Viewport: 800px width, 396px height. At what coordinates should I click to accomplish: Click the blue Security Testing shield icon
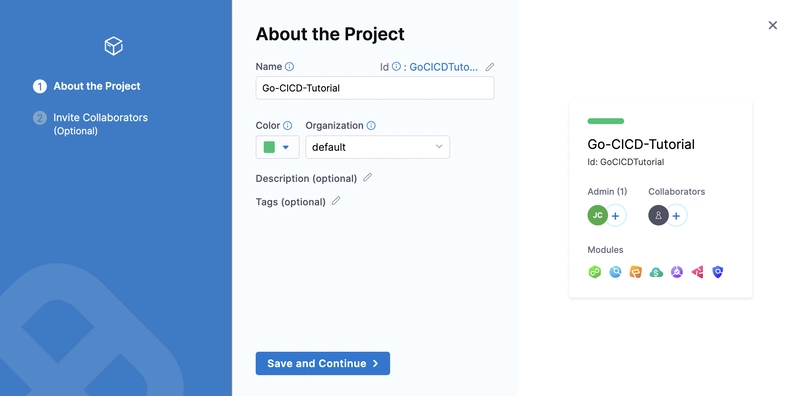pos(717,272)
